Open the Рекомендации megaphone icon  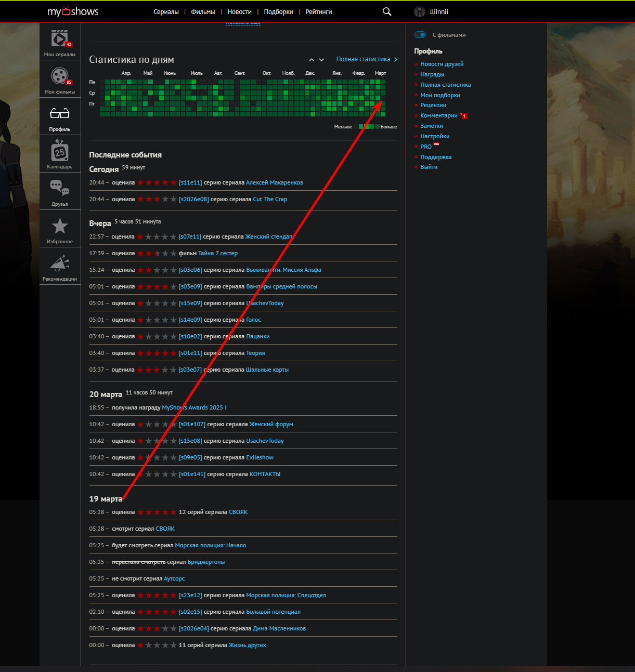[60, 263]
